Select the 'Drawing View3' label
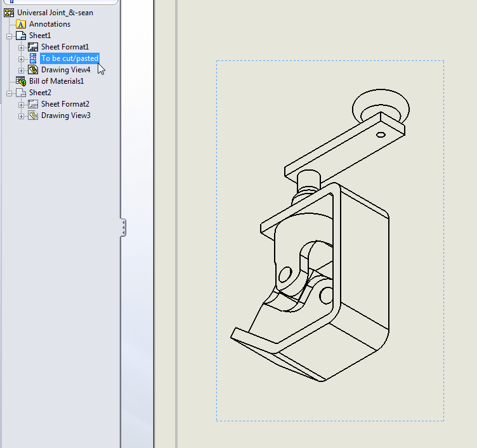This screenshot has width=477, height=448. [x=66, y=115]
